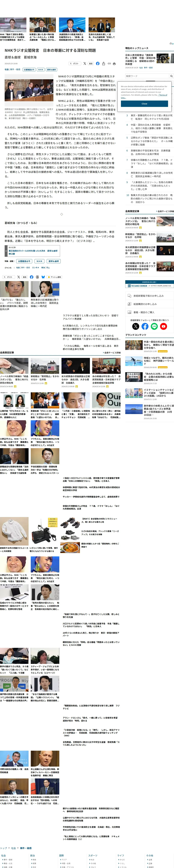Screen dimensions: 174x868
Task: Print the article via the printer icon
Action: coord(114,63)
